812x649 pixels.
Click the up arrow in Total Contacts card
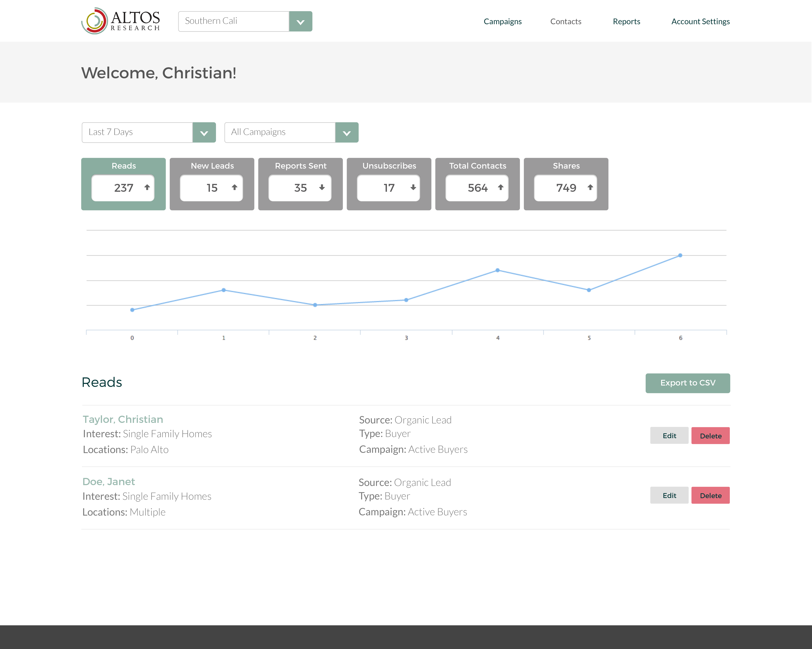501,187
